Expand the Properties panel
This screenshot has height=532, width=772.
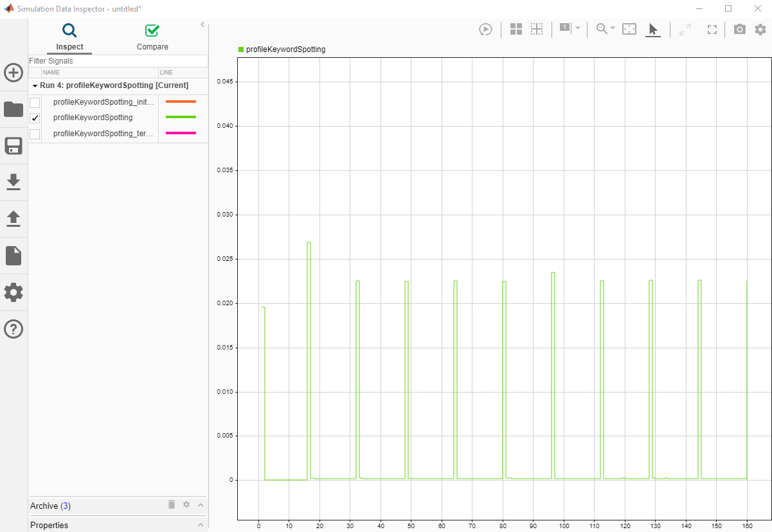[x=201, y=525]
